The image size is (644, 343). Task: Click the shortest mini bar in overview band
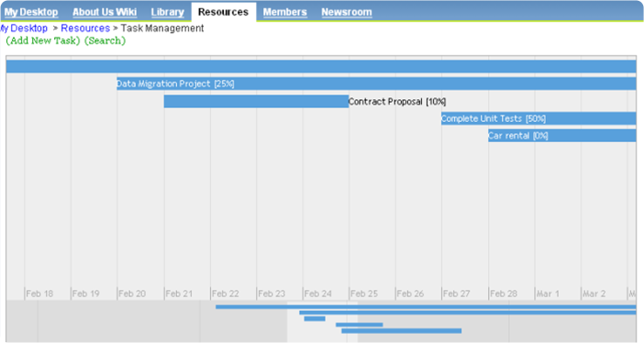315,319
